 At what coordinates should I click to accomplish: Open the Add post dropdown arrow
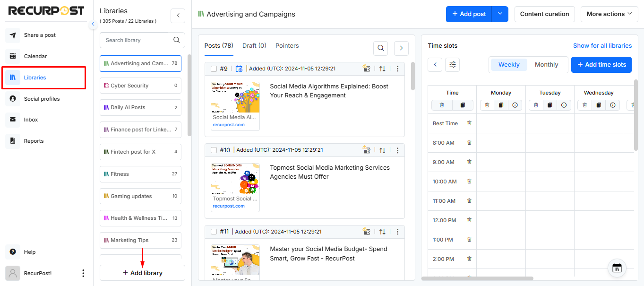[500, 14]
